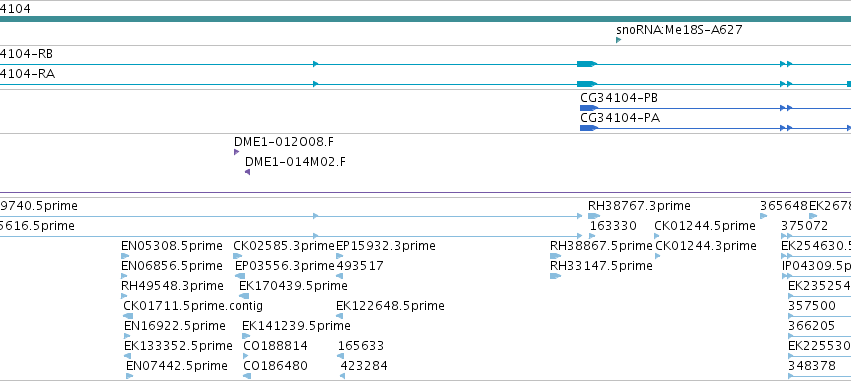851x381 pixels.
Task: Click the CO188814 feature label
Action: tap(275, 346)
